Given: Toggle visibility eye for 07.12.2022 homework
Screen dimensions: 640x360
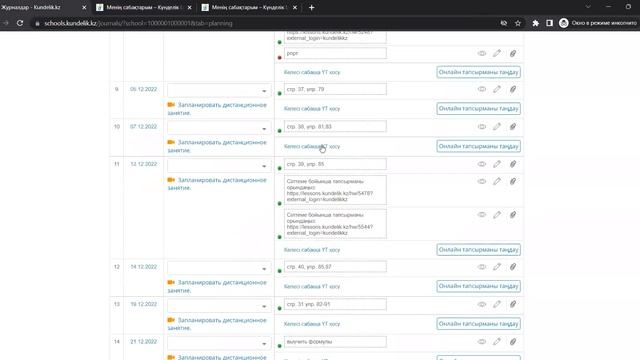Looking at the screenshot, I should (x=482, y=127).
